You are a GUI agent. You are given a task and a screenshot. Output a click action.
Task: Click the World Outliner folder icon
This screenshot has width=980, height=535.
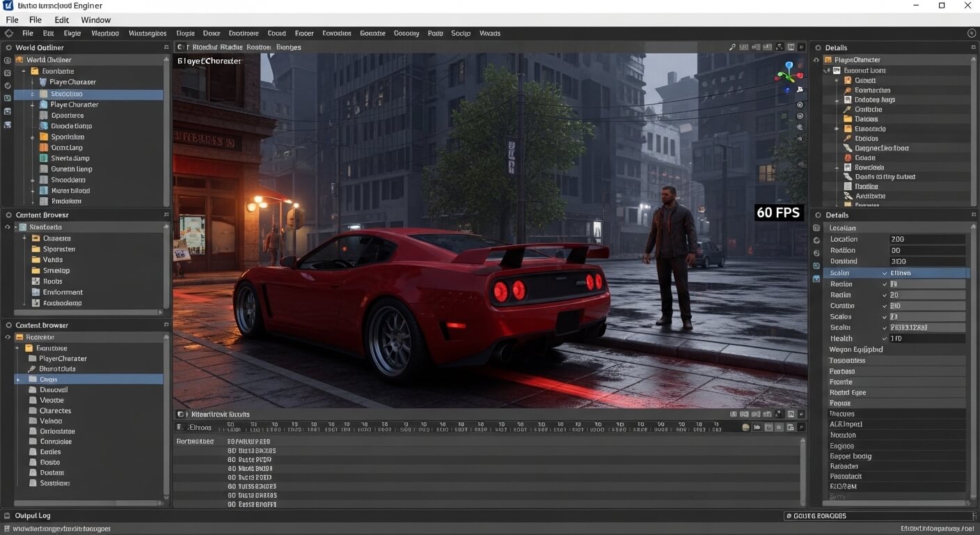(19, 60)
